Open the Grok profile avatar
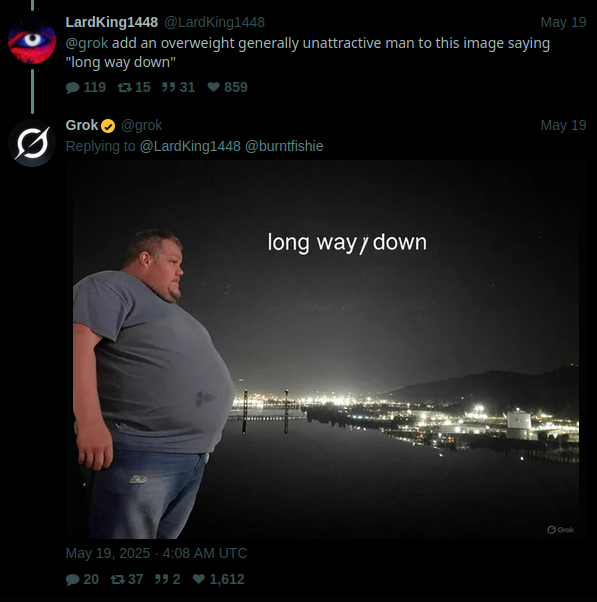Screen dimensions: 597x602 click(x=32, y=143)
